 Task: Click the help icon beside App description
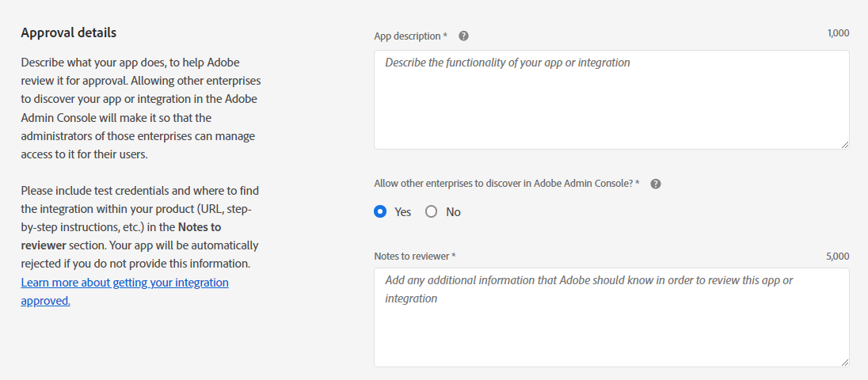point(463,36)
